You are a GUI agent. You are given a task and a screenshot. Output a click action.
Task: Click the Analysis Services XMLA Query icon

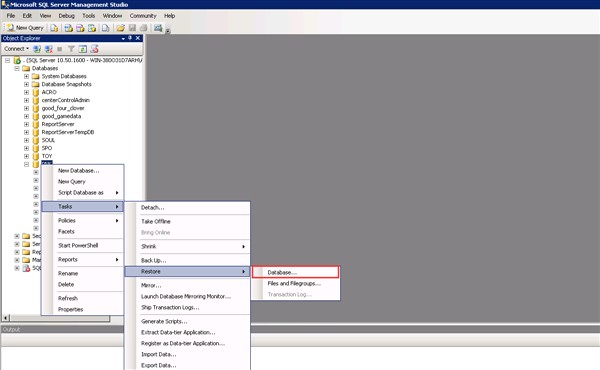coord(92,28)
